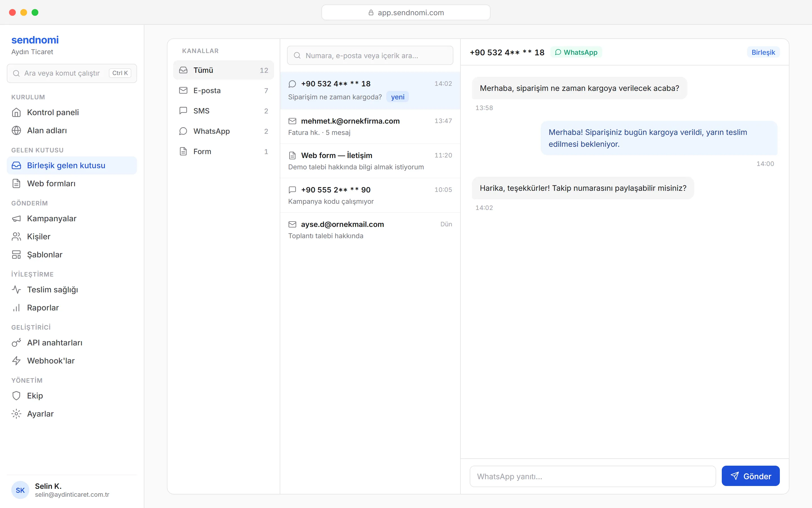This screenshot has width=812, height=508.
Task: Click the Ctrl K shortcut hint
Action: [120, 73]
